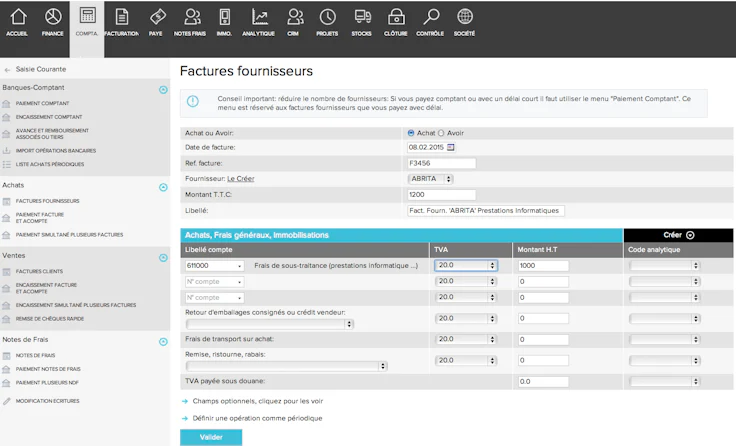Image resolution: width=736 pixels, height=446 pixels.
Task: Open the Facturation document icon
Action: (122, 17)
